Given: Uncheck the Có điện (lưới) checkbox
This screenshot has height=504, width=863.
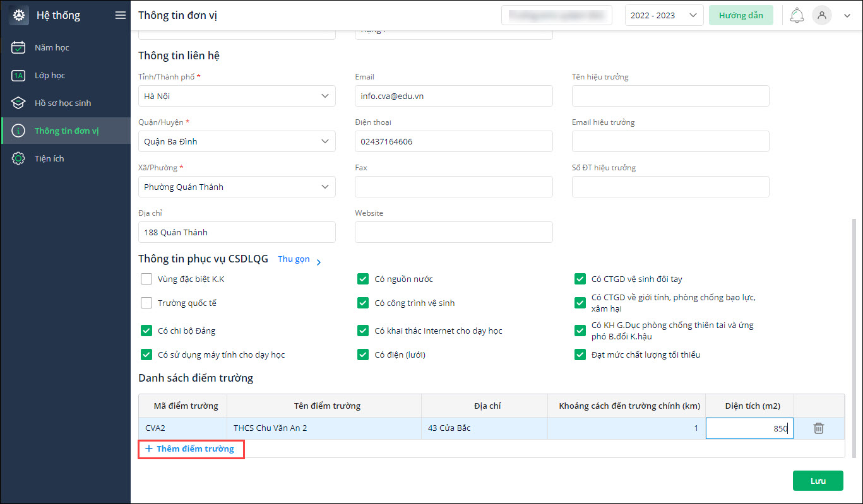Looking at the screenshot, I should coord(363,355).
